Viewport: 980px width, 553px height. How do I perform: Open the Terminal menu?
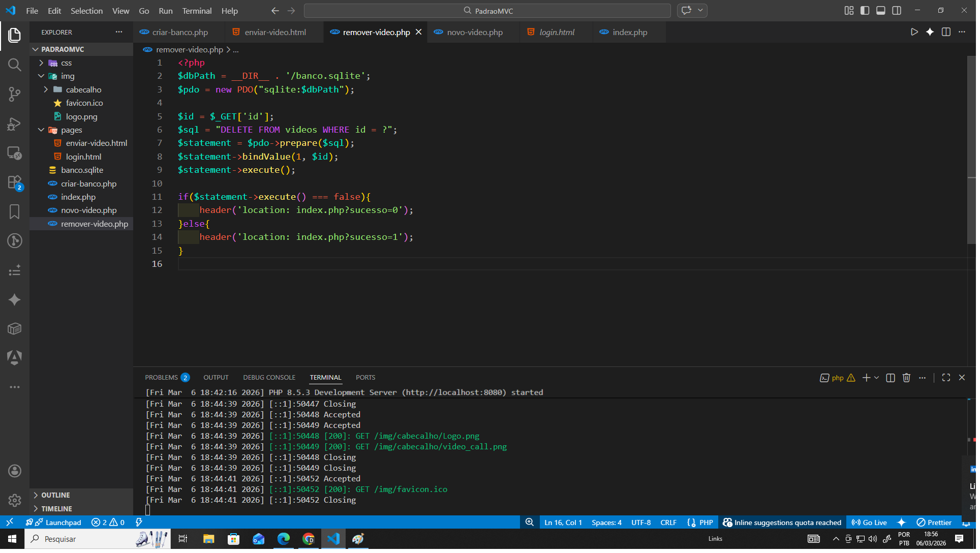(198, 11)
